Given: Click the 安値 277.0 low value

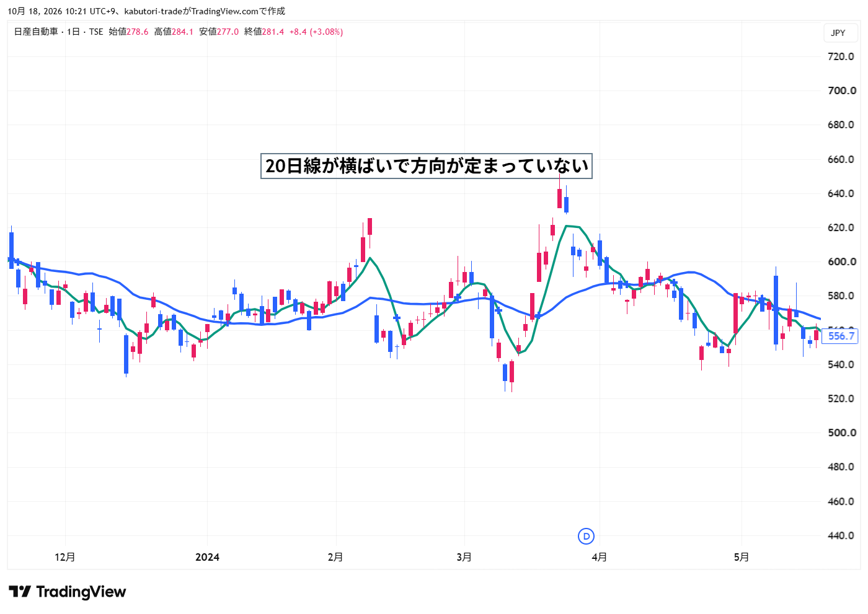Looking at the screenshot, I should [x=219, y=32].
